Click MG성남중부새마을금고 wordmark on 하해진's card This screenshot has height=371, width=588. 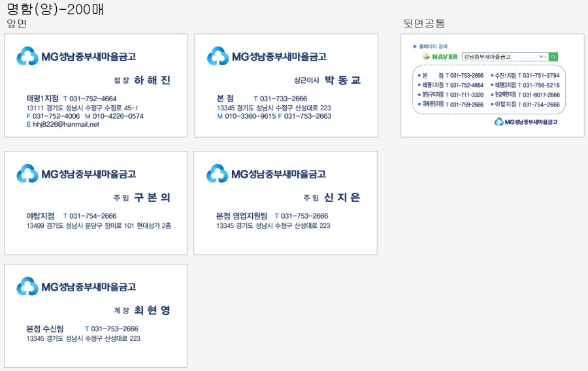[x=88, y=57]
